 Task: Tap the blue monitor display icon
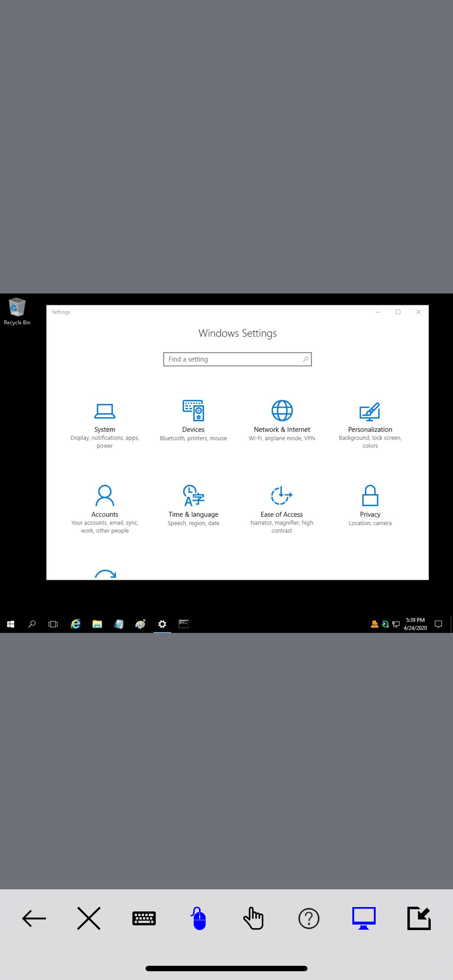click(364, 918)
